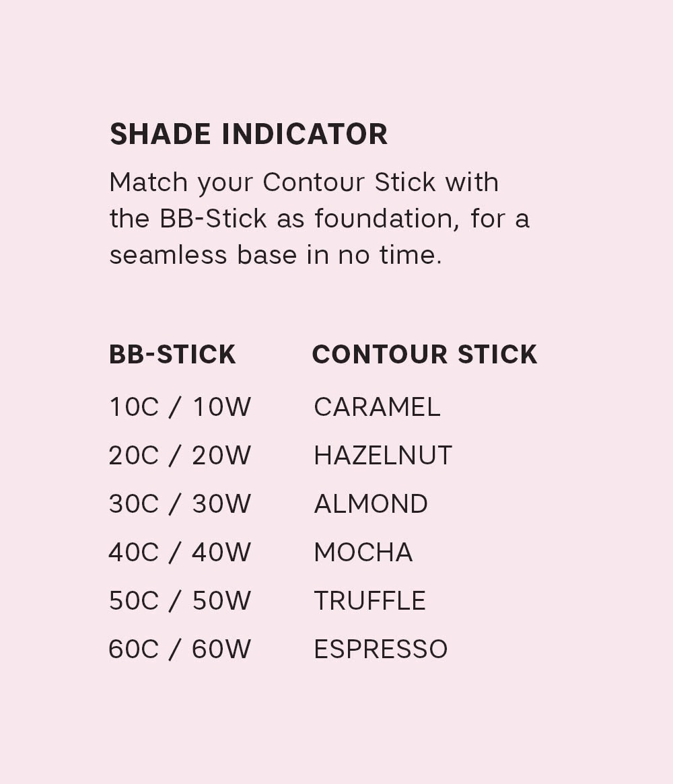Click the SHADE INDICATOR heading
The height and width of the screenshot is (784, 673).
[248, 134]
